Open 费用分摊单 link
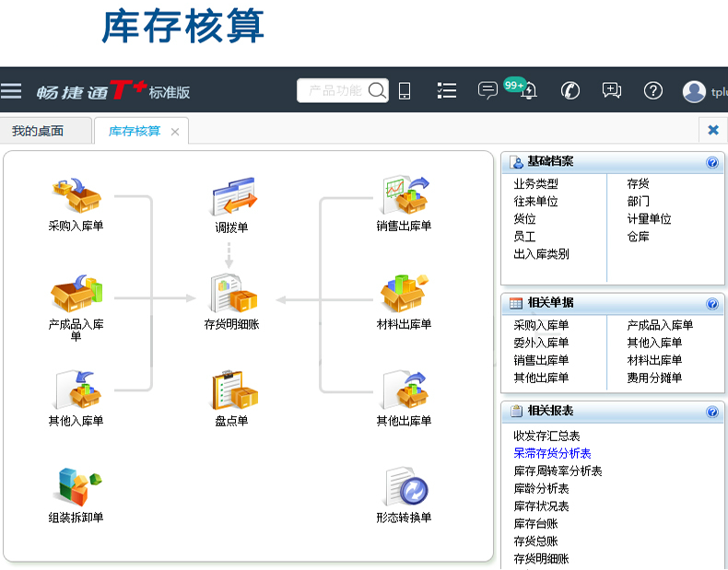728x570 pixels. [x=654, y=378]
